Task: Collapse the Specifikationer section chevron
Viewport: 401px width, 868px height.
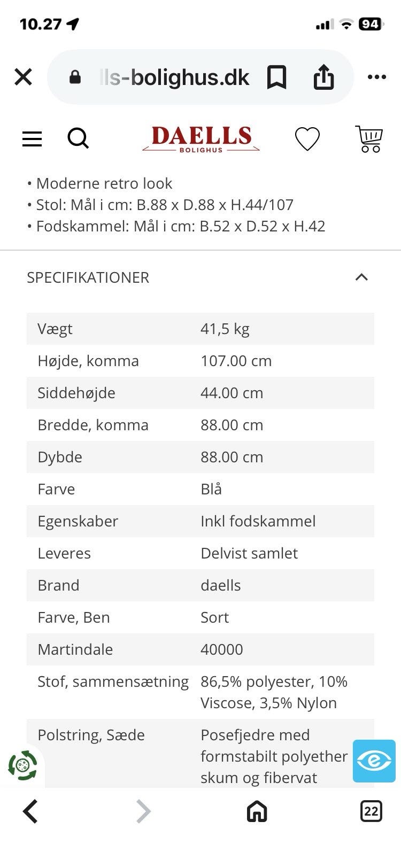Action: click(x=361, y=277)
